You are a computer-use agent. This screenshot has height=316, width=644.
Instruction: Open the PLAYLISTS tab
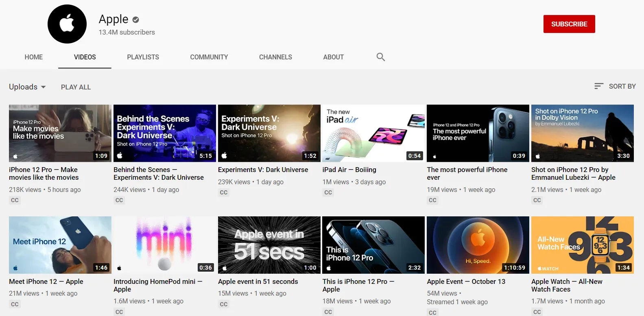(143, 57)
